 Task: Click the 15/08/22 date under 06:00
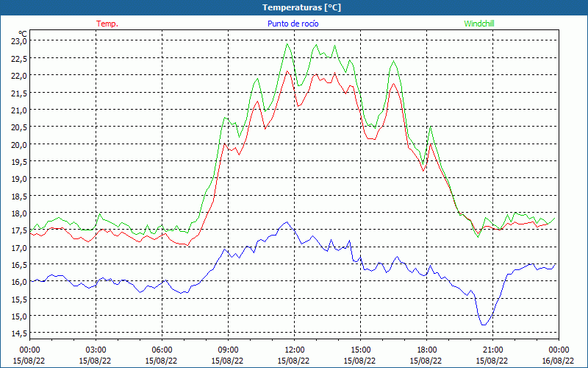(162, 361)
